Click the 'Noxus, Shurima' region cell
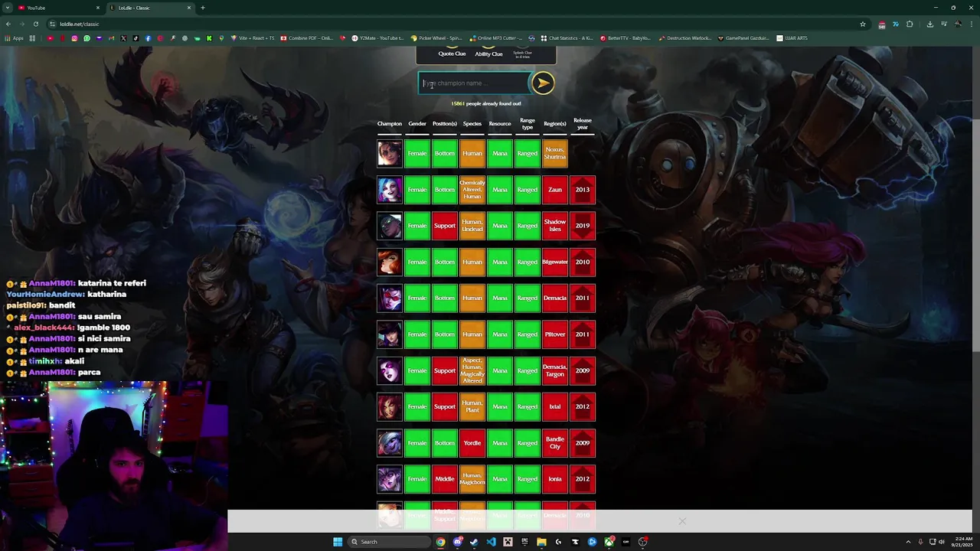 point(555,153)
